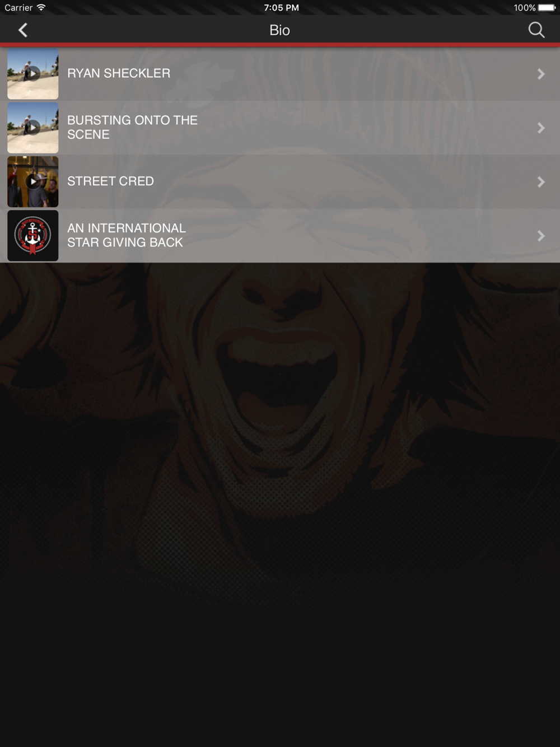Play the Street Cred video thumbnail
The height and width of the screenshot is (747, 560).
tap(33, 182)
